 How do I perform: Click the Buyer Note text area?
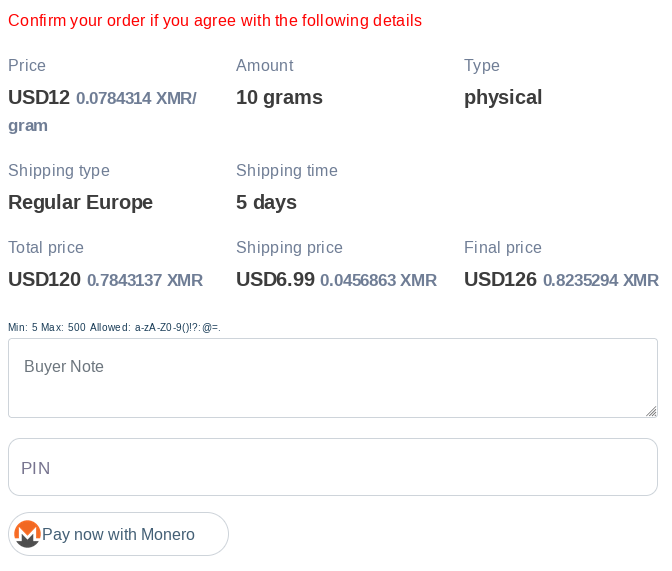tap(332, 377)
